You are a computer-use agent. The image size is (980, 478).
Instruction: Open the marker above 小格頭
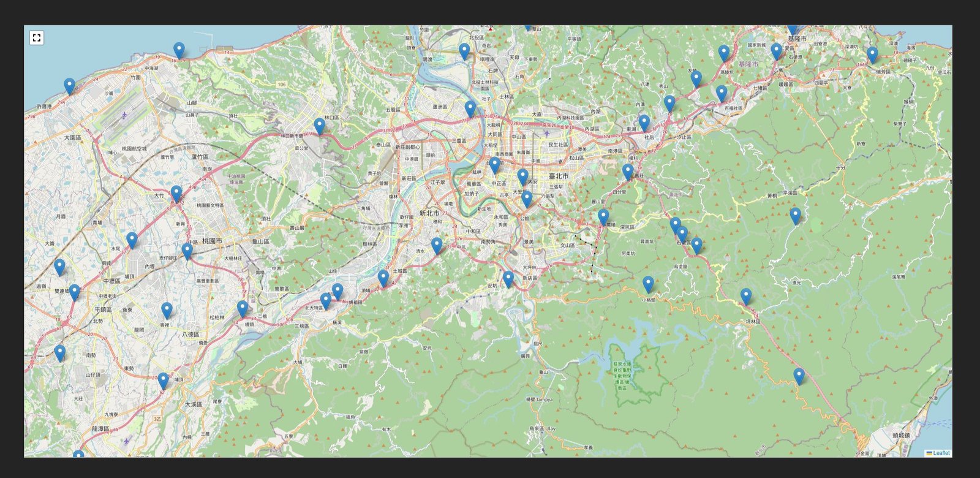point(648,285)
